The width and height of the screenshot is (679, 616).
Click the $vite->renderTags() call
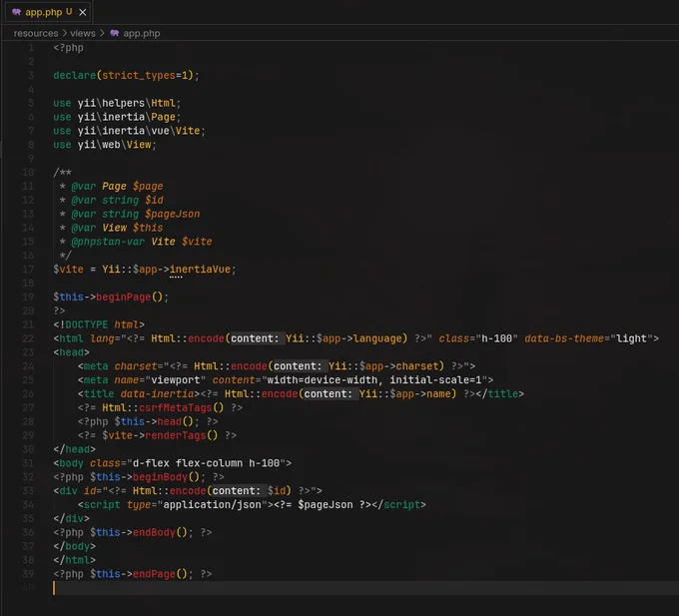coord(160,435)
